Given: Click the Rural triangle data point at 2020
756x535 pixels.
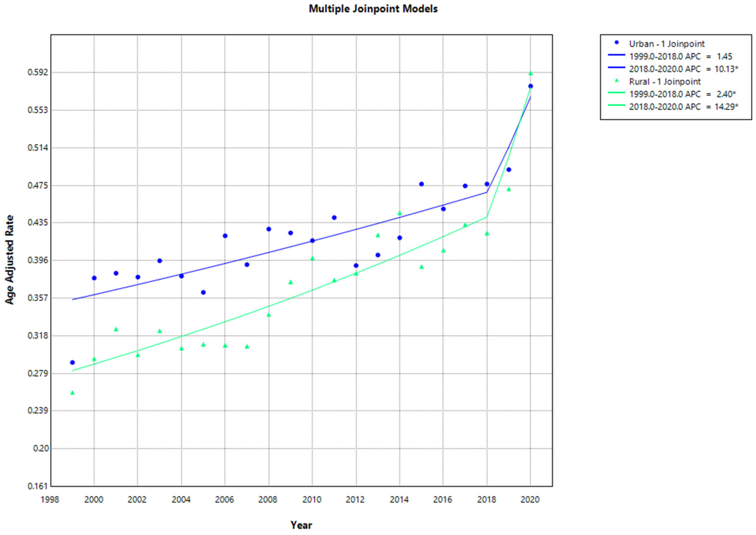Looking at the screenshot, I should 530,73.
